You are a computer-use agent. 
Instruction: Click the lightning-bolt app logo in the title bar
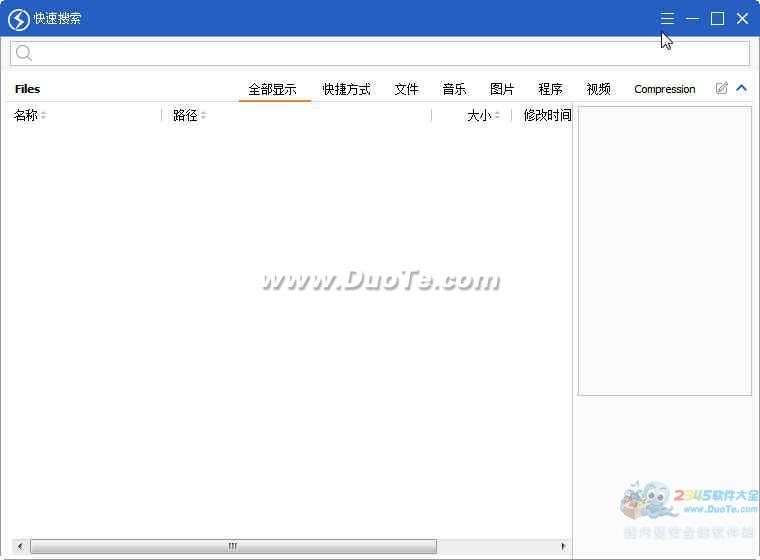pos(19,19)
